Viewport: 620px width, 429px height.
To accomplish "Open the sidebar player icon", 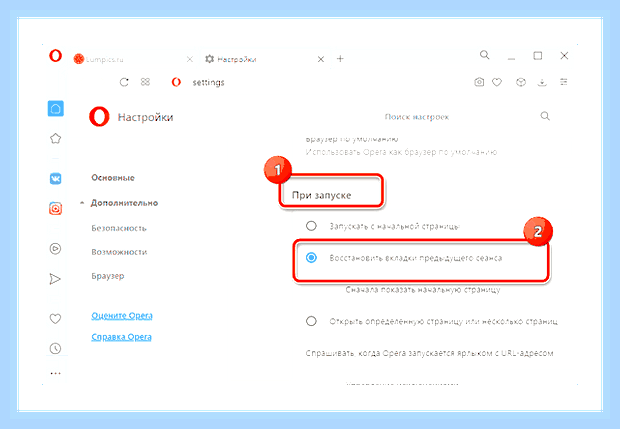I will coord(55,249).
